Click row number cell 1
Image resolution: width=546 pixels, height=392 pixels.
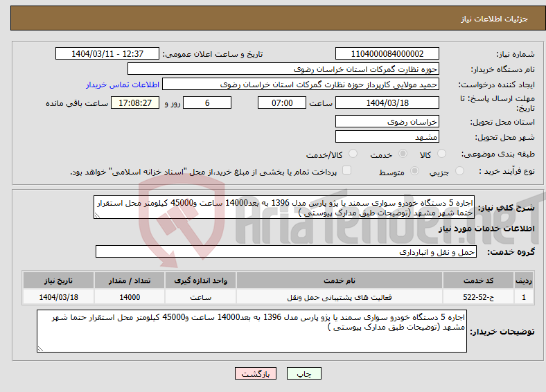coord(524,297)
